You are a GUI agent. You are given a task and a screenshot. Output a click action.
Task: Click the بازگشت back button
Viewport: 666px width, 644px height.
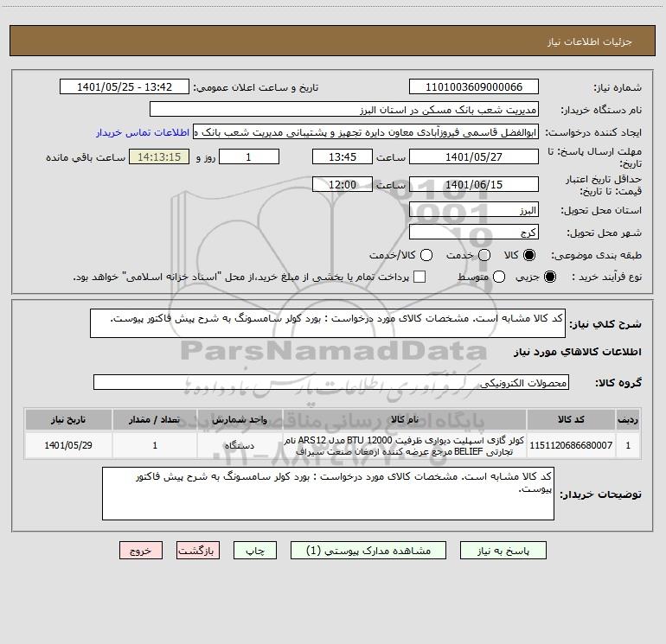pos(198,551)
